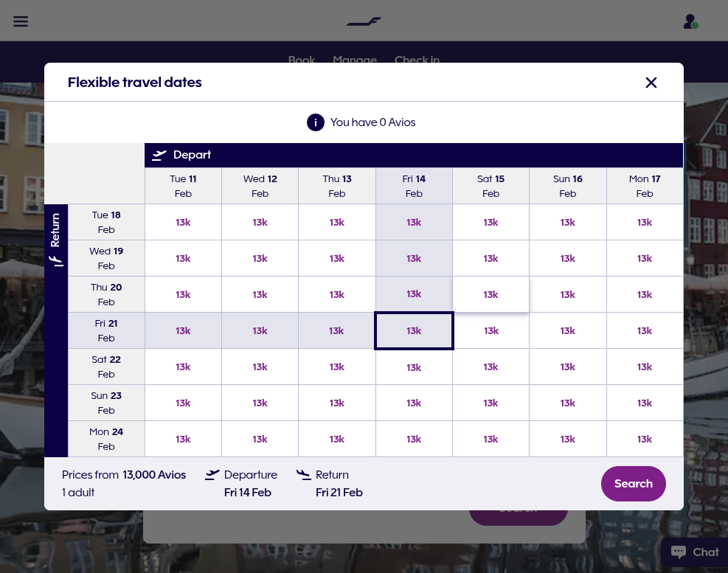The width and height of the screenshot is (728, 573).
Task: Choose 13k for depart Thu 13, return Sat 22
Action: click(x=337, y=367)
